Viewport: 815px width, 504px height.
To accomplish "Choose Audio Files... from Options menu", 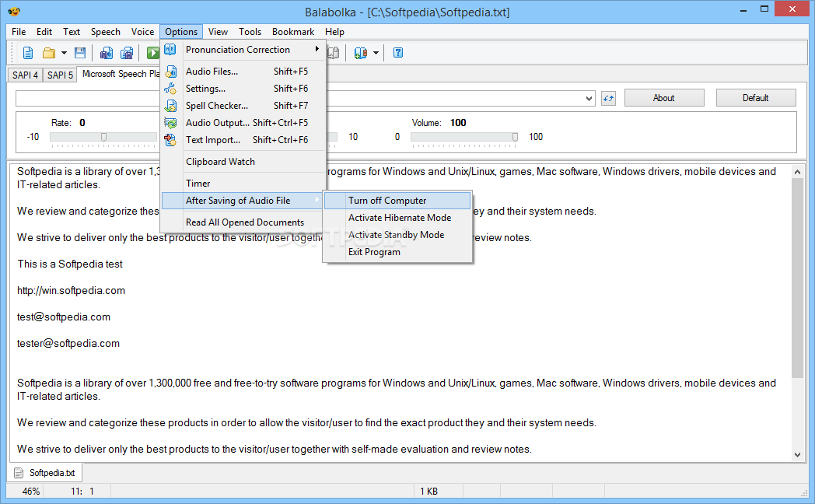I will coord(243,72).
